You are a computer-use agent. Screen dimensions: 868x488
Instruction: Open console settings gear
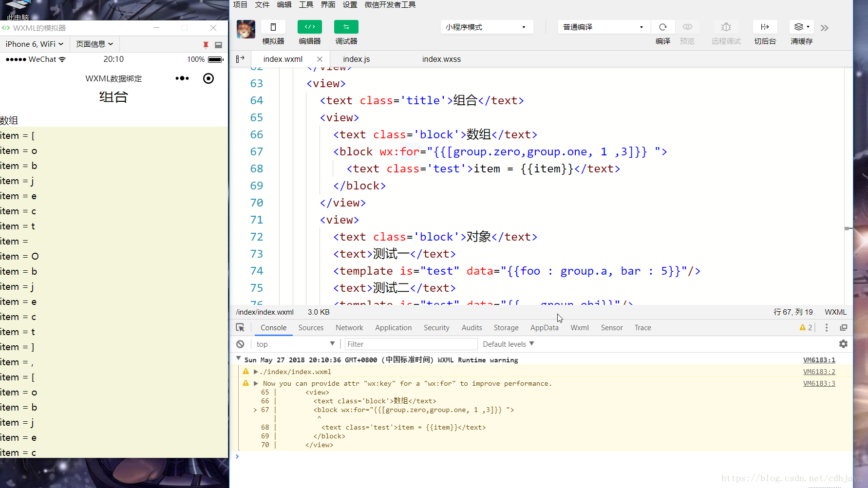(843, 344)
